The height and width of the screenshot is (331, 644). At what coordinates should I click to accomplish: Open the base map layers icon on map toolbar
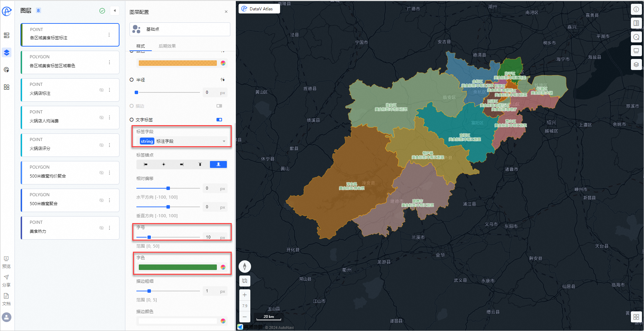[636, 64]
